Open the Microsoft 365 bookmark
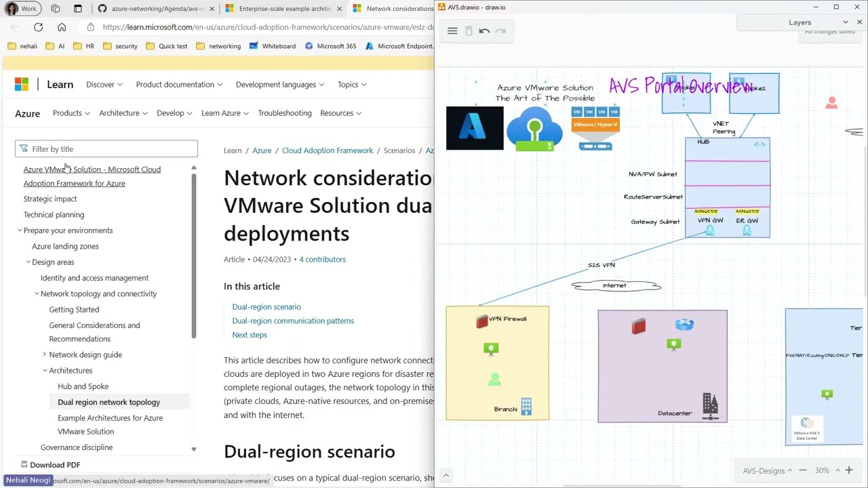This screenshot has height=488, width=868. click(x=331, y=46)
